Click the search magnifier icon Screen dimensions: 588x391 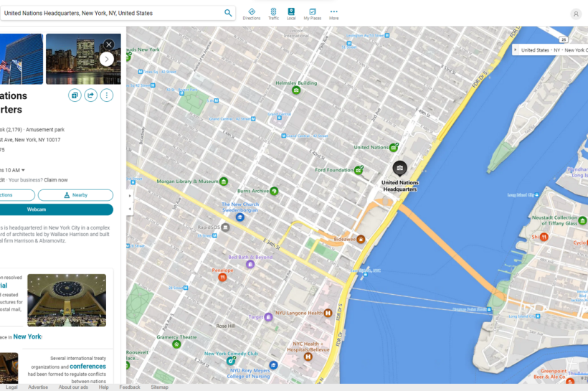[x=228, y=13]
